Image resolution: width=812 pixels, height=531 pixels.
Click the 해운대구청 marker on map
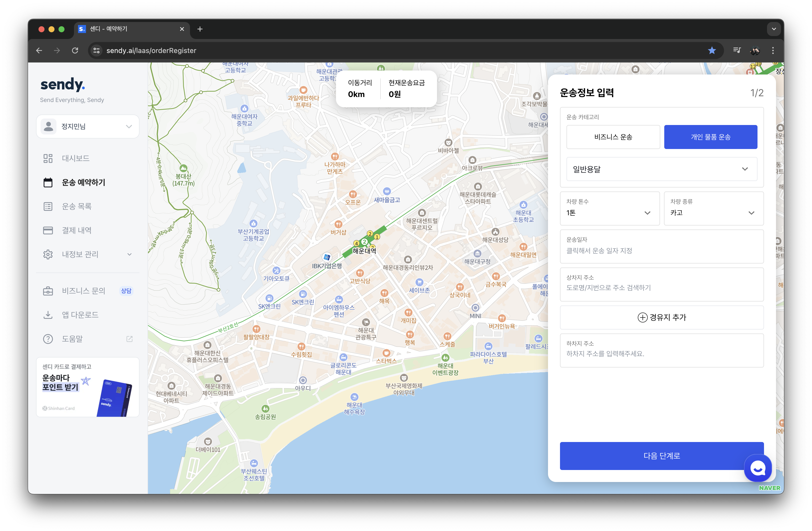pyautogui.click(x=477, y=253)
